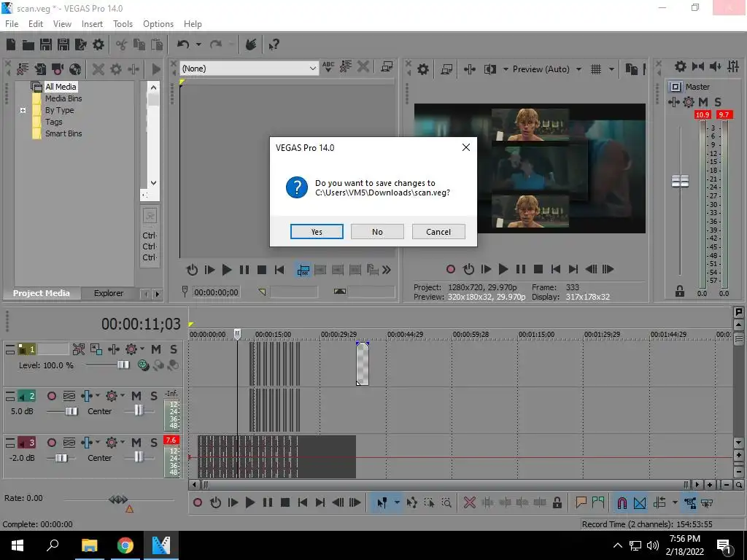Click track 1 compositing mode icon
The height and width of the screenshot is (560, 747).
[143, 365]
